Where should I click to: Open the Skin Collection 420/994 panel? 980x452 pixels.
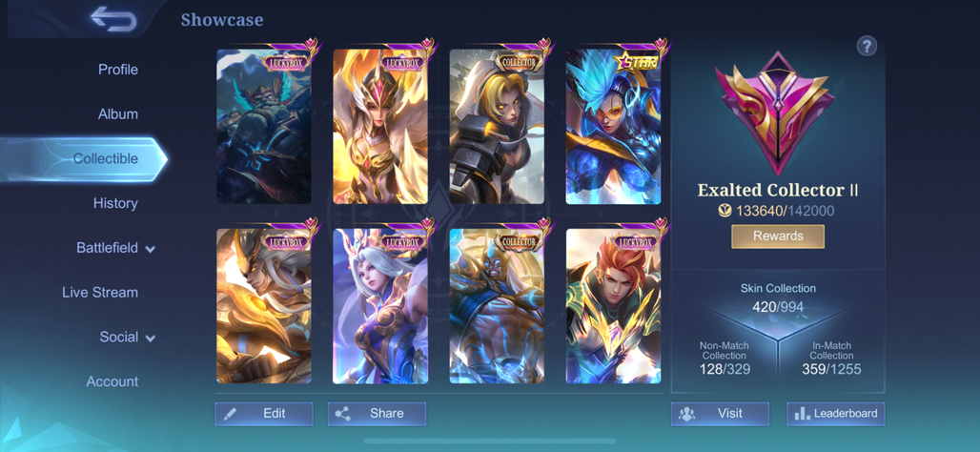click(778, 298)
